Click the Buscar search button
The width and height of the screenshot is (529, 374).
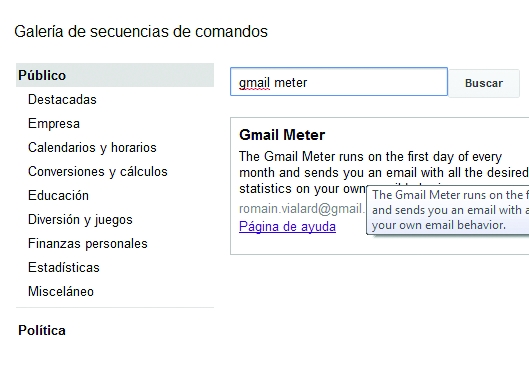point(484,83)
